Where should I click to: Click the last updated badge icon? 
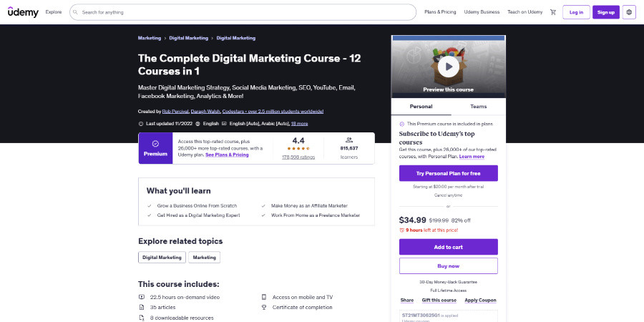point(141,124)
